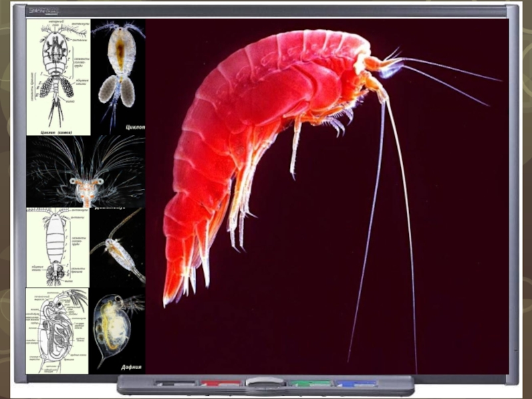The image size is (532, 399).
Task: Click the "Циклоп" caption text
Action: pyautogui.click(x=134, y=126)
